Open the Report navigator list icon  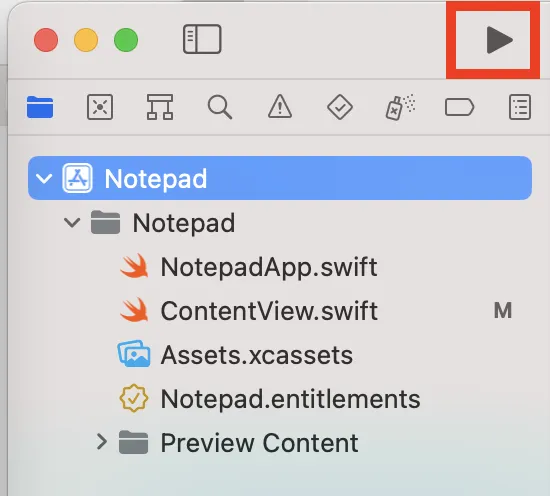(520, 107)
